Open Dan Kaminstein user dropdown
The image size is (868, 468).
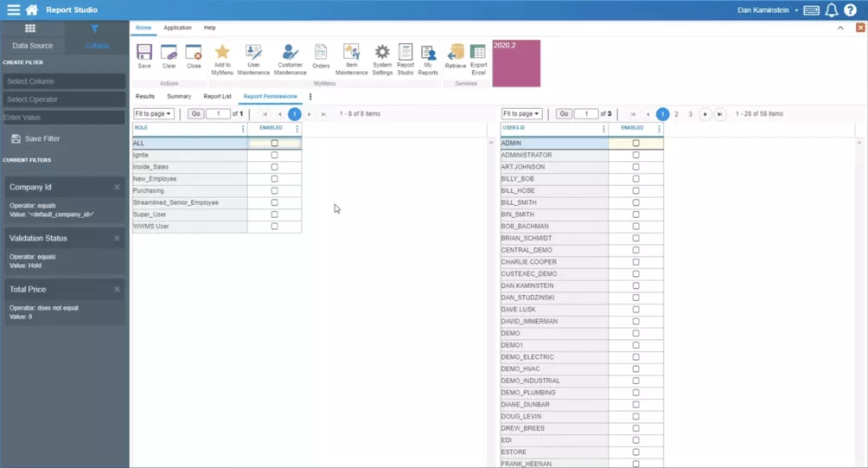tap(768, 10)
